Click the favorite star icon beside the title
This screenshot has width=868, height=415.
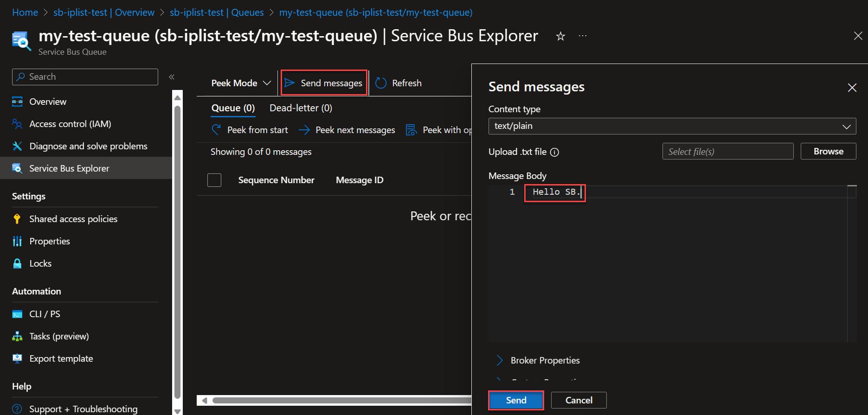pos(560,36)
